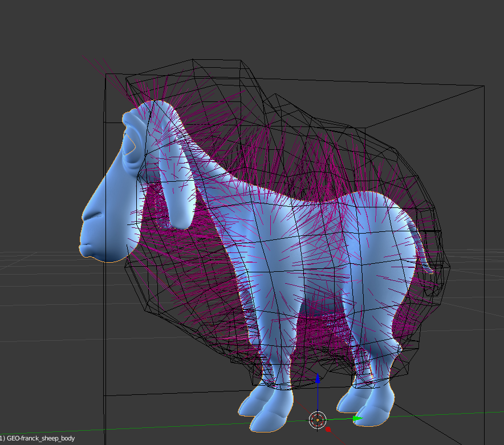Click the blue Z-axis manipulator arrow
The height and width of the screenshot is (445, 504).
tap(318, 378)
